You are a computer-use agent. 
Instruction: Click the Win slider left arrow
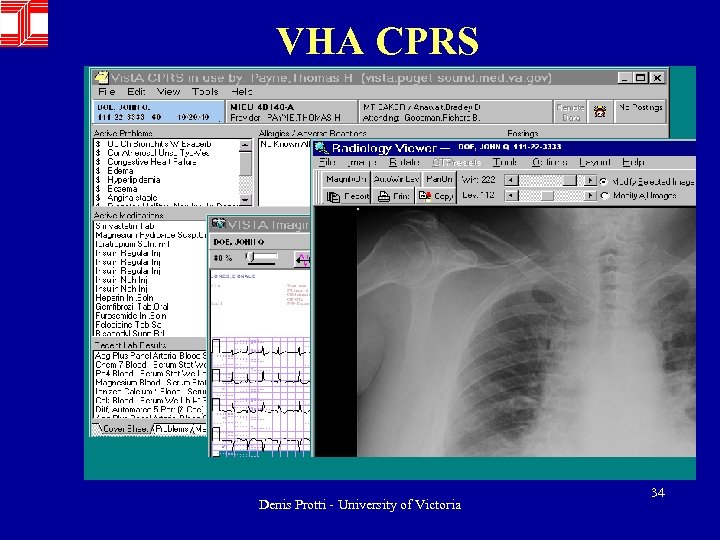coord(511,180)
